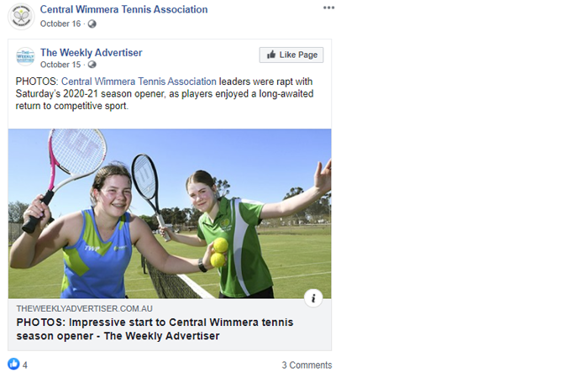Open the PHOTOS: Impressive start article headline

point(155,329)
